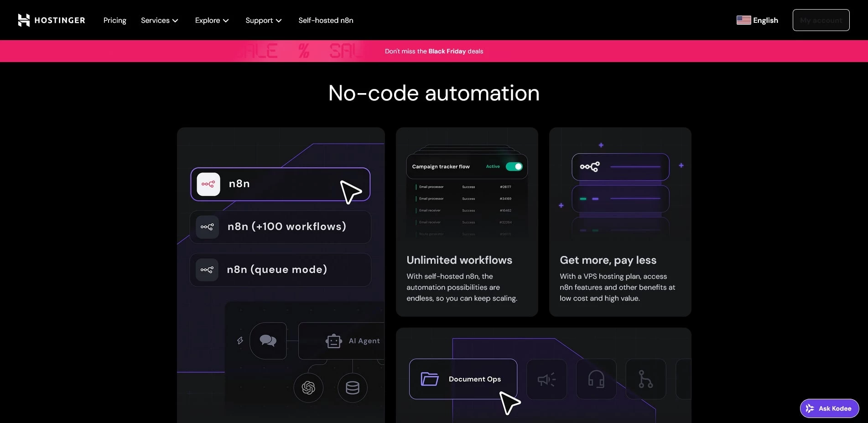This screenshot has height=423, width=868.
Task: Click the database node icon
Action: (352, 388)
